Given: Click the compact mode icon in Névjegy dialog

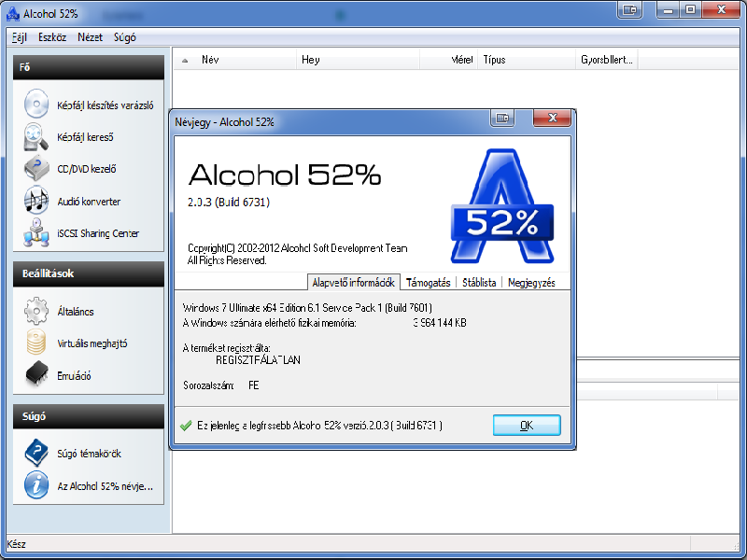Looking at the screenshot, I should coord(502,118).
